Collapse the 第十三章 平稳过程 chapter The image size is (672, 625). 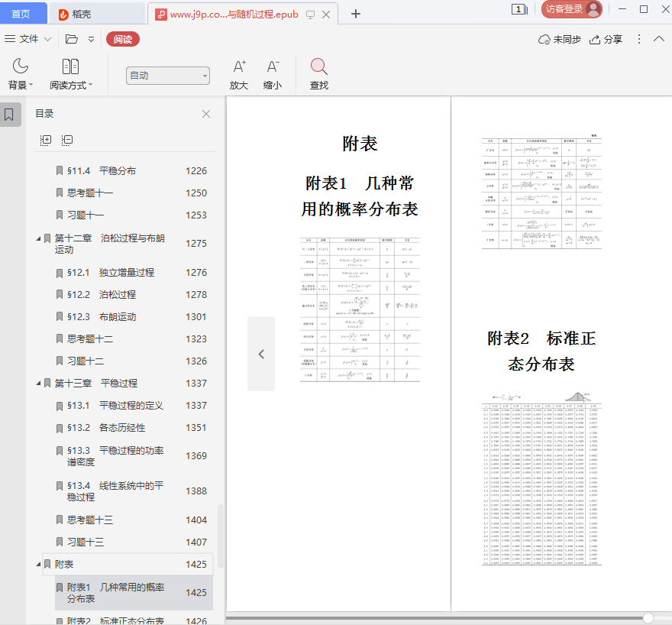tap(38, 384)
